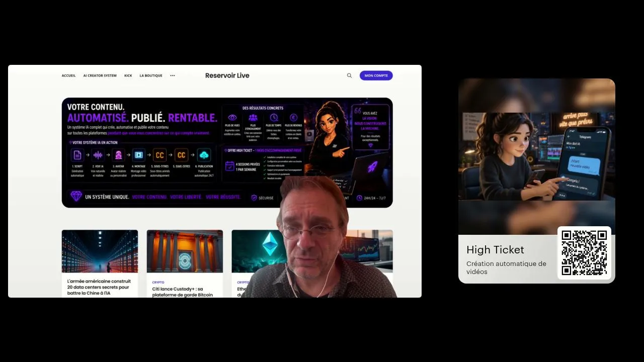Click the QR code on the High Ticket card
Image resolution: width=644 pixels, height=362 pixels.
pos(584,253)
